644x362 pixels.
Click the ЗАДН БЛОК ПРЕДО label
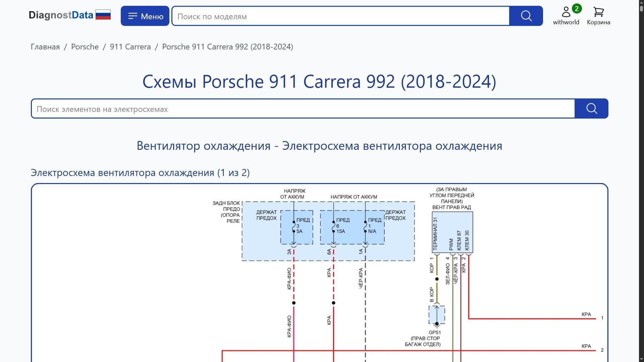[226, 212]
